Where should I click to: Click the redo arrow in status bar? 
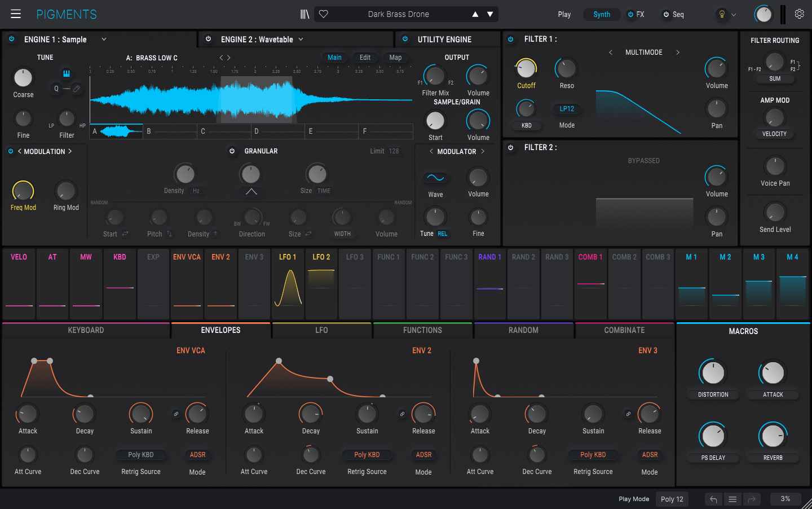pyautogui.click(x=752, y=499)
